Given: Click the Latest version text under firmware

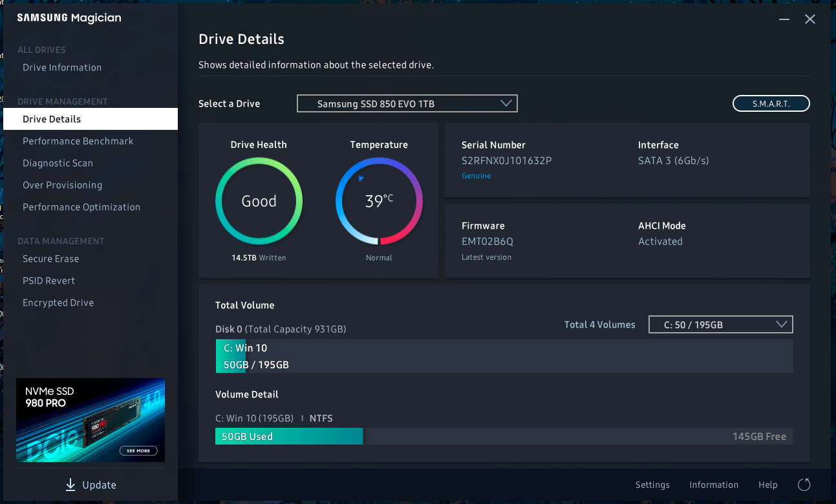Looking at the screenshot, I should pos(486,257).
